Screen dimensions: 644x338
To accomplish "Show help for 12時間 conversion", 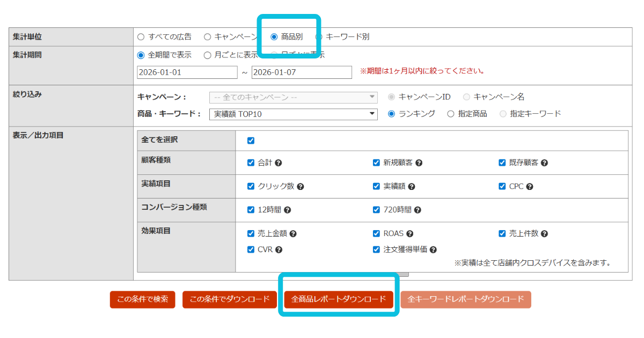I will 287,210.
